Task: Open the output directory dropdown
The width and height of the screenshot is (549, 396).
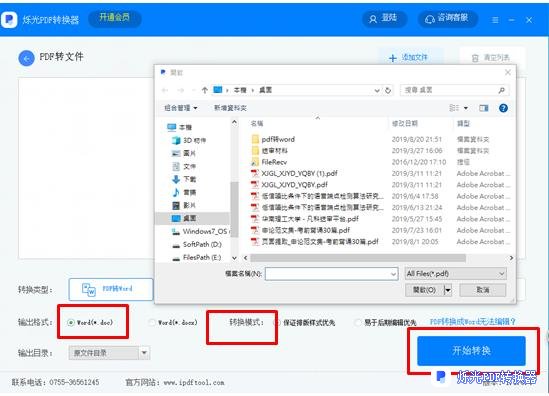Action: (x=144, y=353)
